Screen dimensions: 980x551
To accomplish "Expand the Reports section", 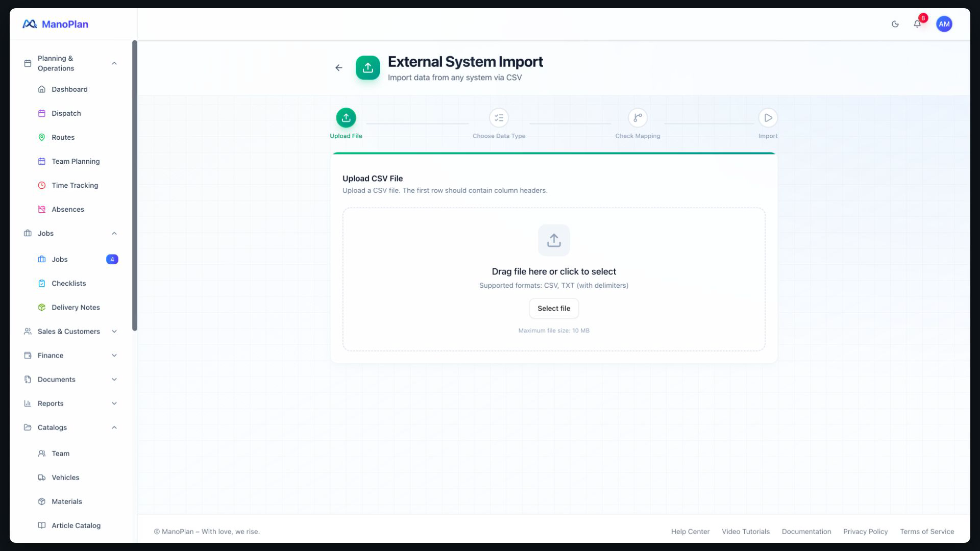I will pos(71,404).
